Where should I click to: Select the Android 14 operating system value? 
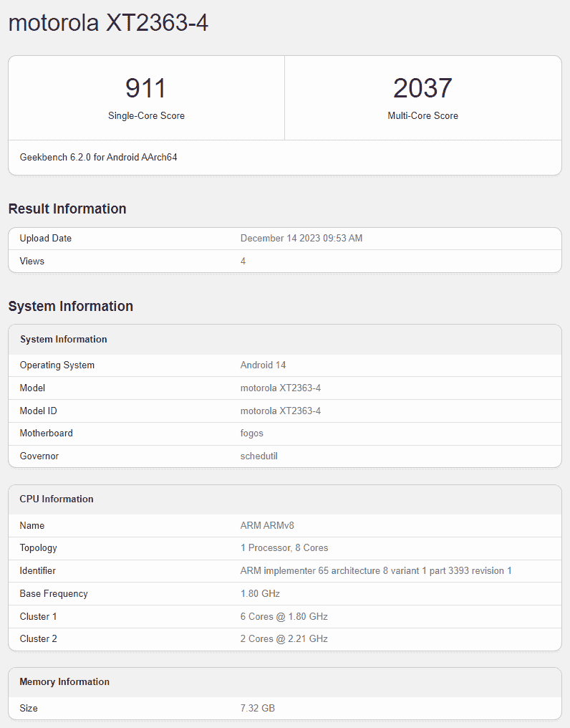tap(263, 365)
